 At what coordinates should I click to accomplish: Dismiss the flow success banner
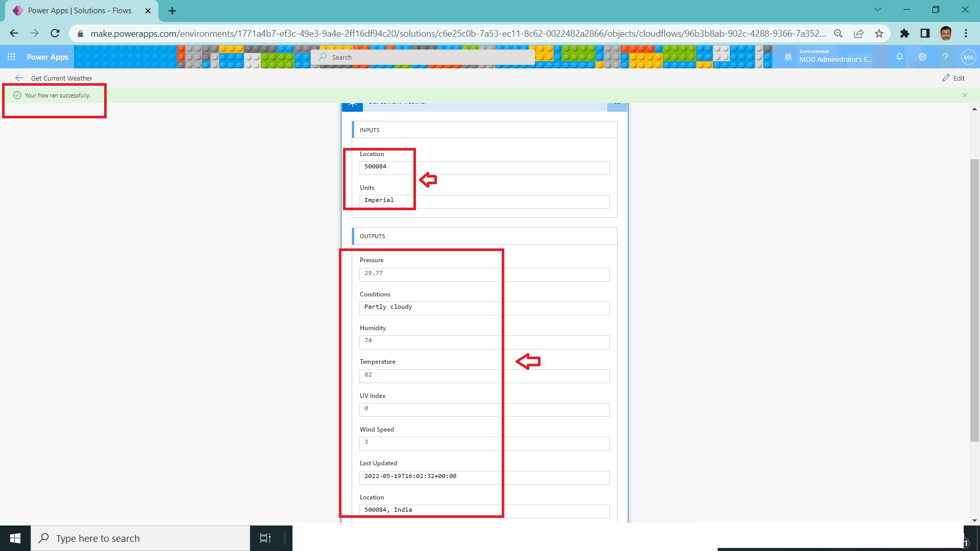tap(964, 95)
